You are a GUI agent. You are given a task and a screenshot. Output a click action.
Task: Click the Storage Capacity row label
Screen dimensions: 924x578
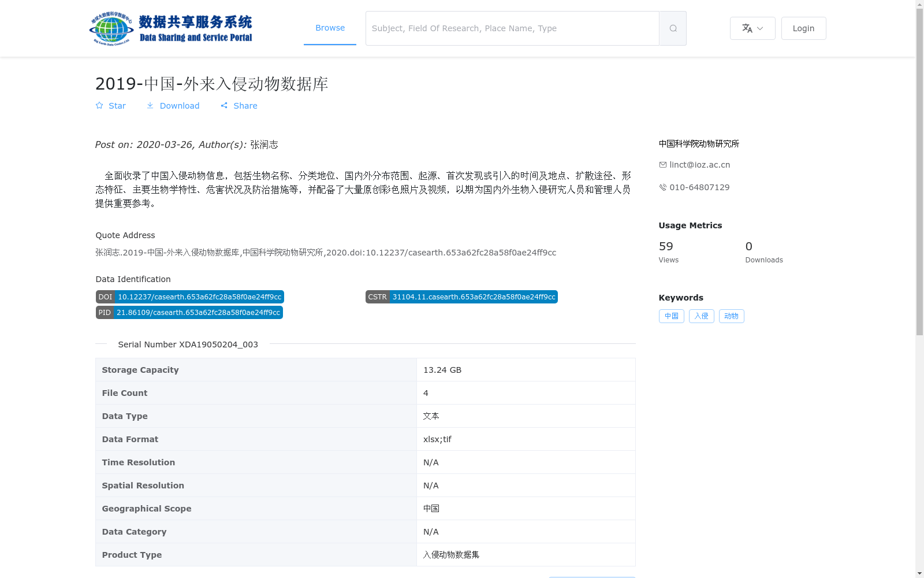[x=140, y=370]
